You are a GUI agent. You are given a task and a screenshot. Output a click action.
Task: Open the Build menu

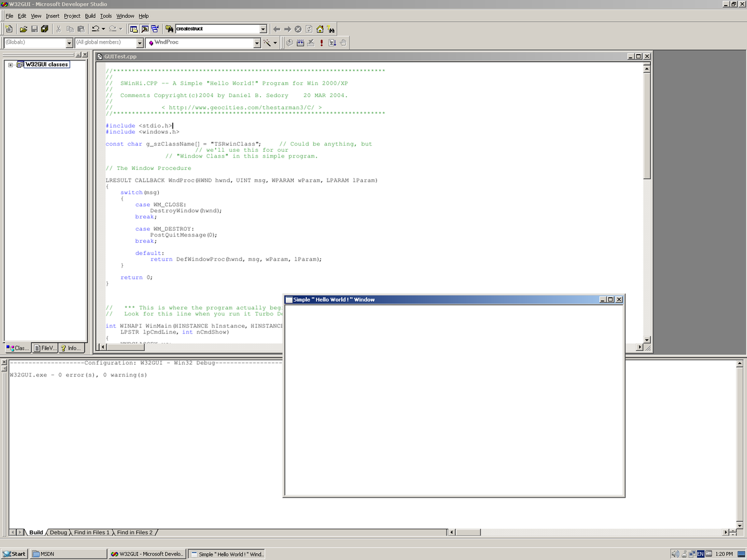tap(89, 16)
